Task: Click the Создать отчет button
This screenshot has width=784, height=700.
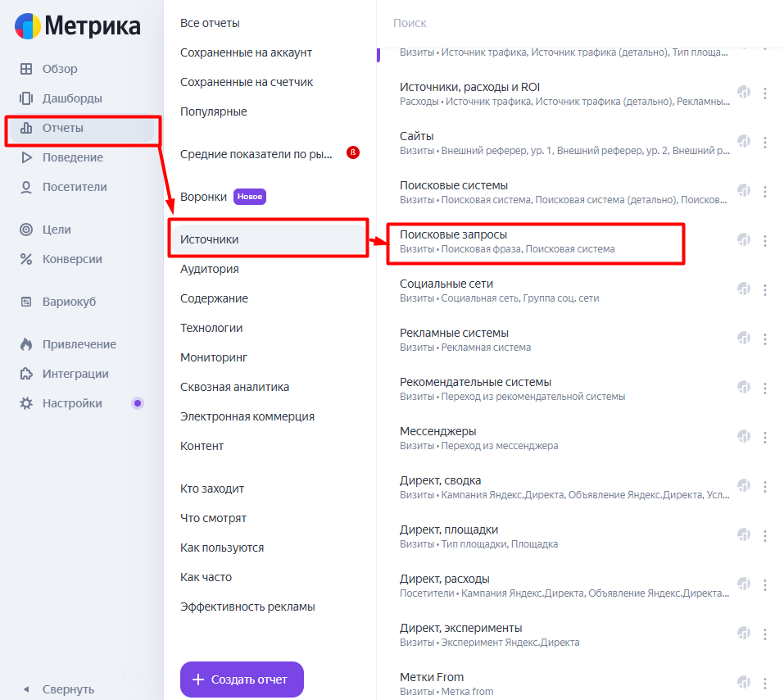Action: [x=242, y=679]
